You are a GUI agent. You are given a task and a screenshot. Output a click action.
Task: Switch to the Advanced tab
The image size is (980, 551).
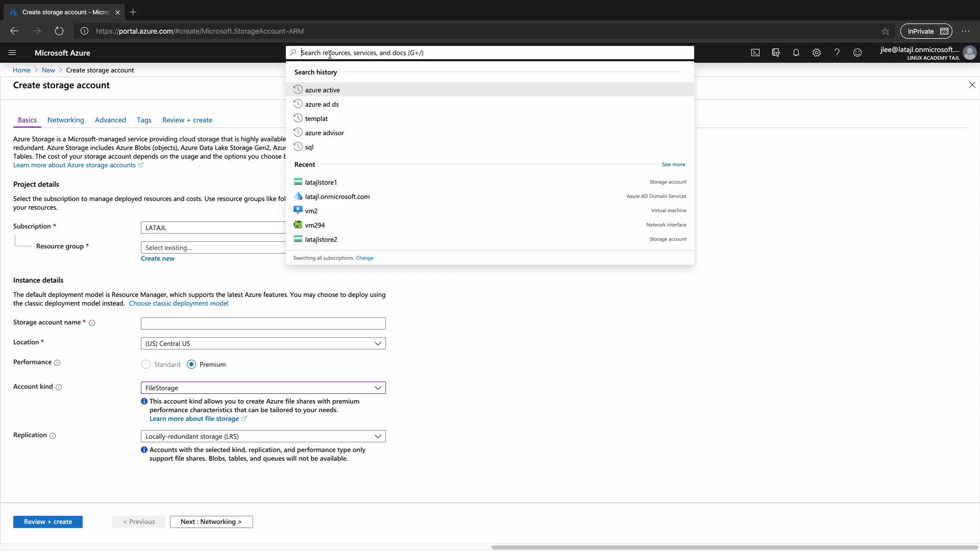110,120
